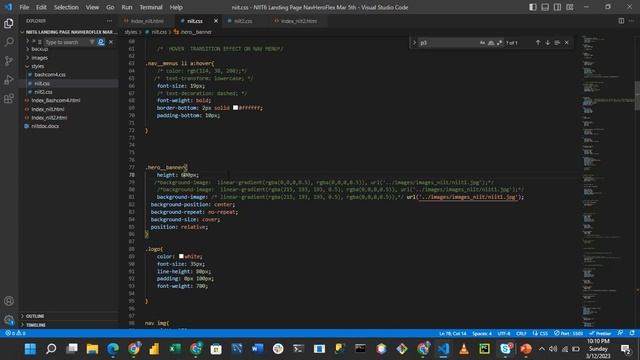
Task: Toggle Match Whole Word in Find widget
Action: point(491,42)
